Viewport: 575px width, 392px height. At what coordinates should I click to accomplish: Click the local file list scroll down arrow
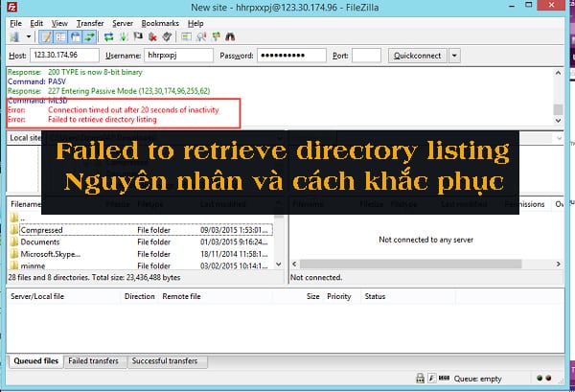tap(279, 265)
